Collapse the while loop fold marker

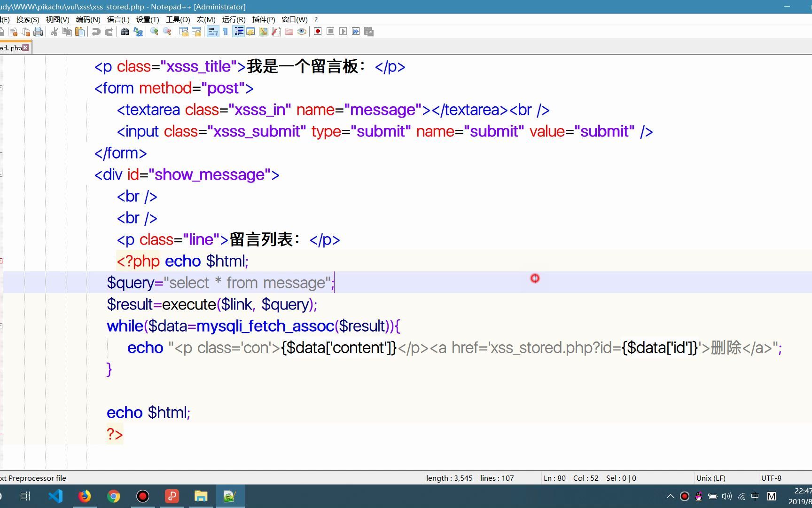[x=1, y=325]
